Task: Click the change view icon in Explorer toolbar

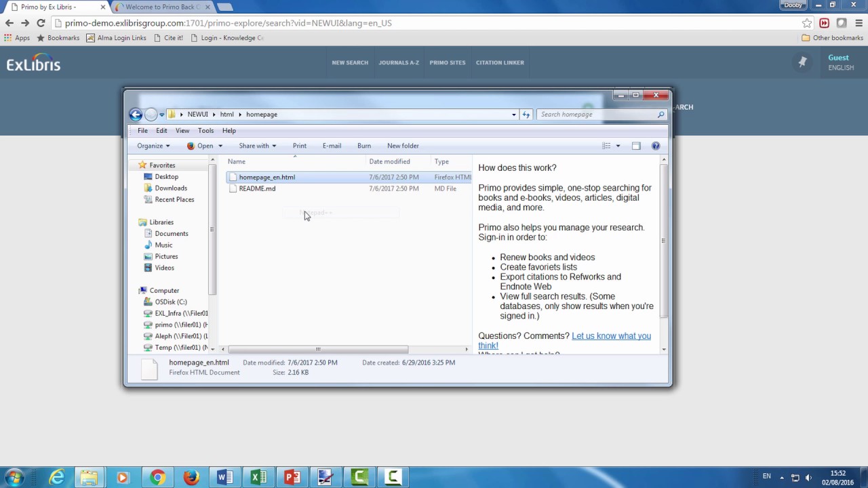Action: pos(607,146)
